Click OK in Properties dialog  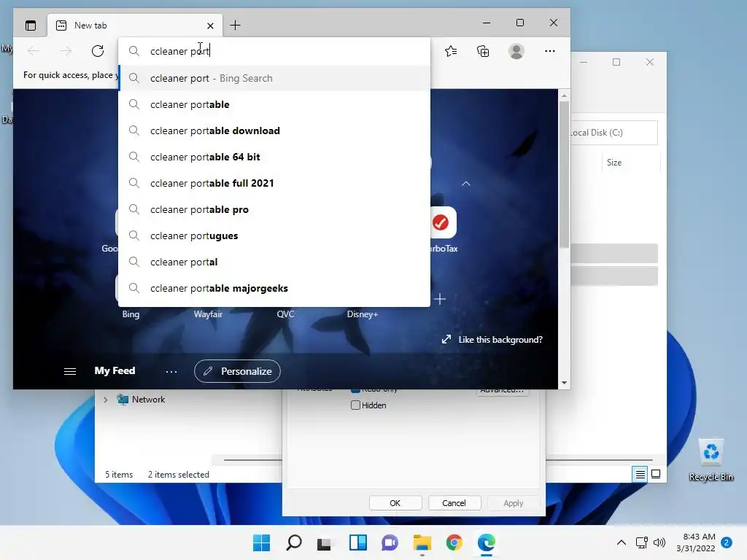(395, 503)
